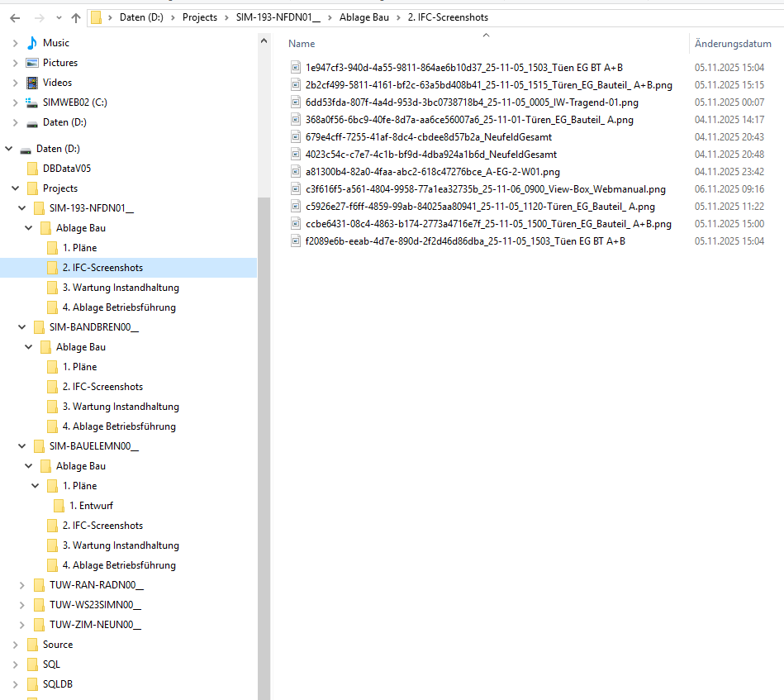The height and width of the screenshot is (700, 784).
Task: Sort files by Name column header
Action: 302,44
